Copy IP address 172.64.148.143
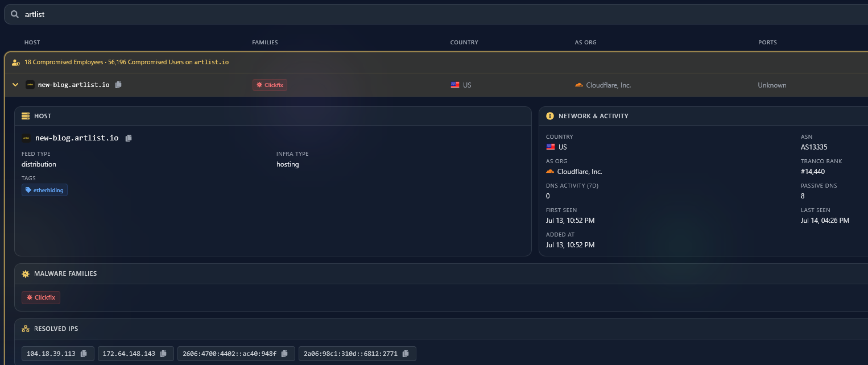 pyautogui.click(x=163, y=354)
